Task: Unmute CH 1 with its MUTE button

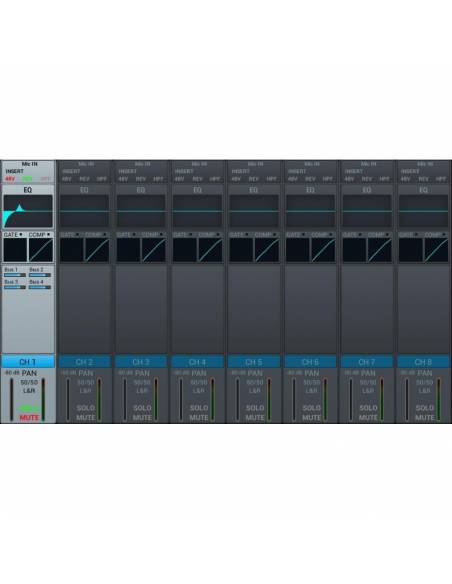Action: click(x=29, y=418)
